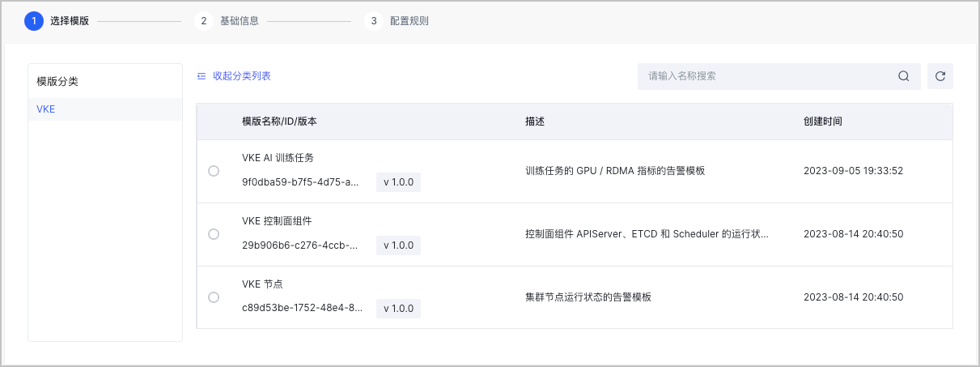
Task: Click the 模版名称/ID/版本 column header
Action: (279, 122)
